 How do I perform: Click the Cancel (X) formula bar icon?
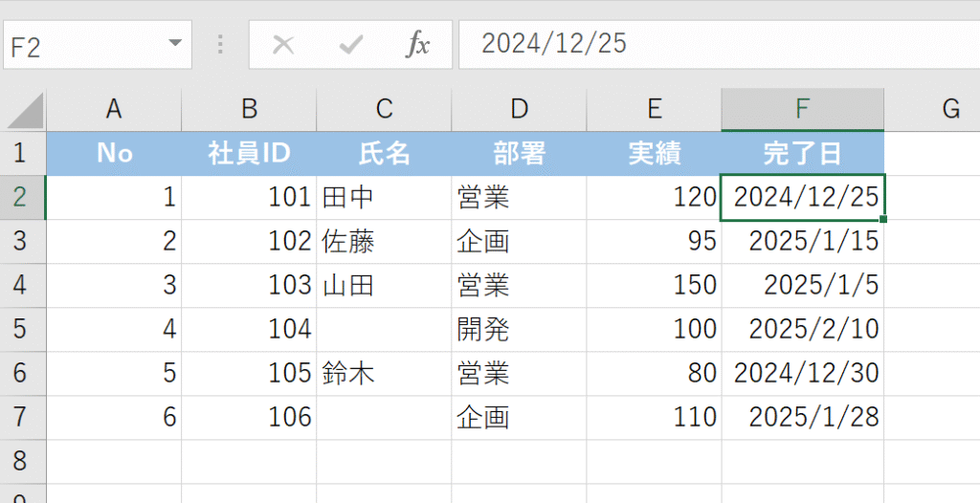tap(283, 44)
